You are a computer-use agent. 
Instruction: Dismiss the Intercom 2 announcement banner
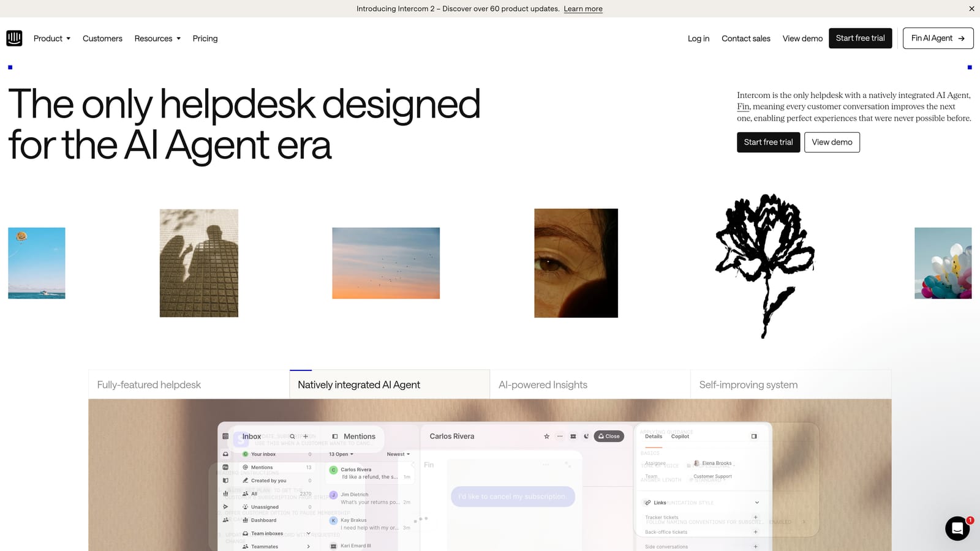[971, 9]
